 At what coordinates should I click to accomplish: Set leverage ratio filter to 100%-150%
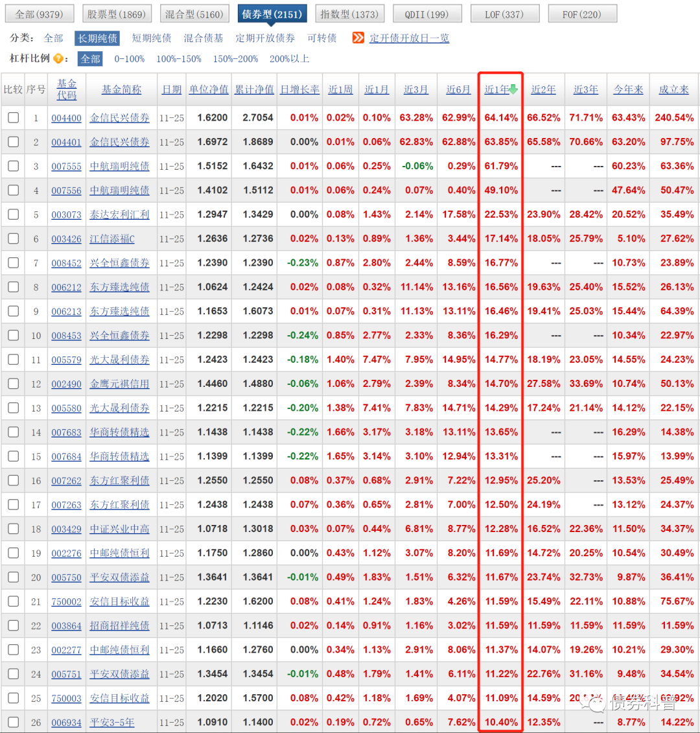[x=179, y=59]
